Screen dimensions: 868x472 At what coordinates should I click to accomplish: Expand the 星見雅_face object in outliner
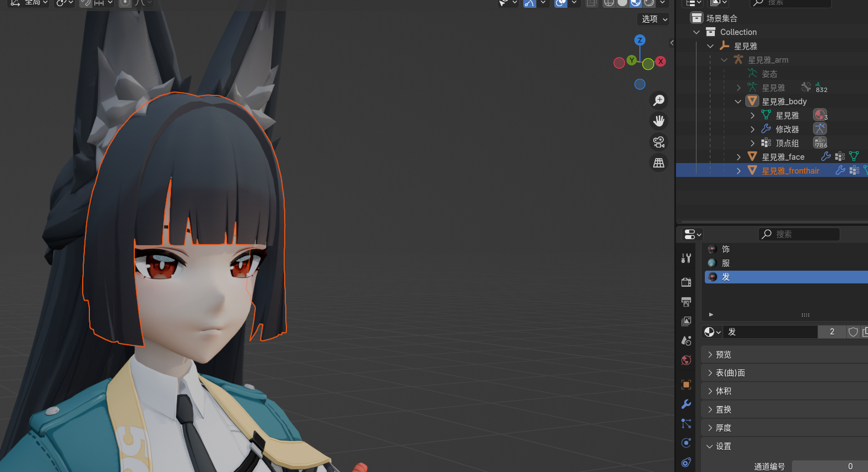click(739, 157)
